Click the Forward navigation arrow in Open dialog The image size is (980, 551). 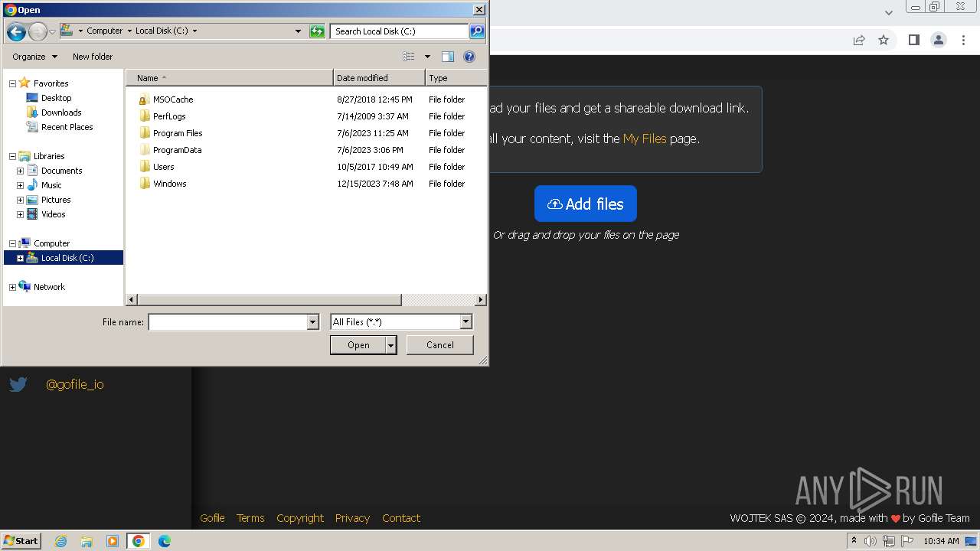point(38,31)
